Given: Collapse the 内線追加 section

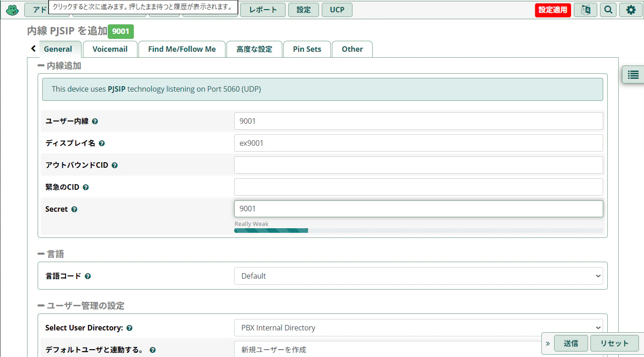Looking at the screenshot, I should pos(41,66).
